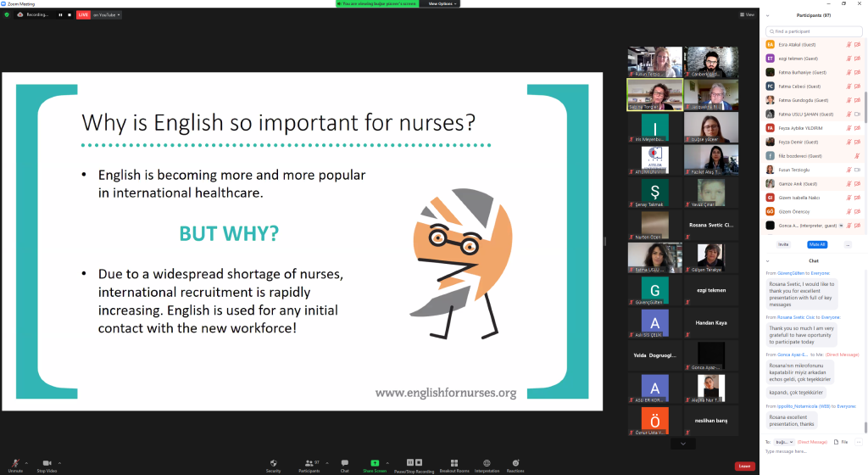Open the Security shield options
This screenshot has width=868, height=475.
[x=273, y=463]
